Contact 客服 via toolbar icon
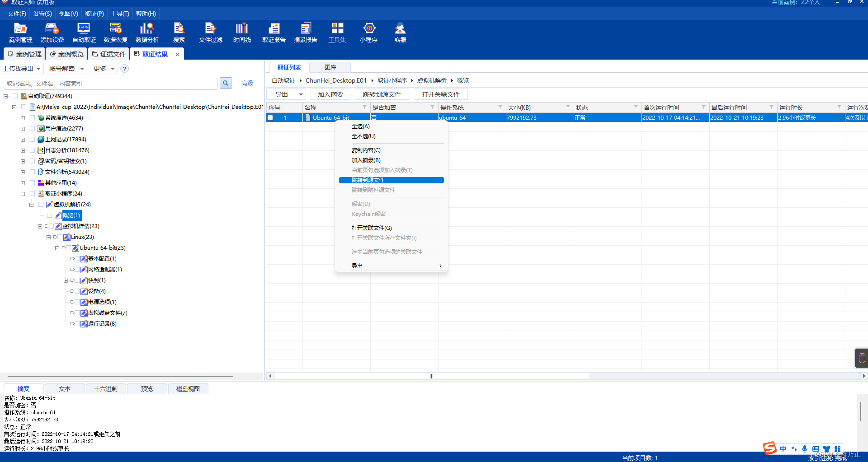This screenshot has height=462, width=868. click(x=401, y=33)
